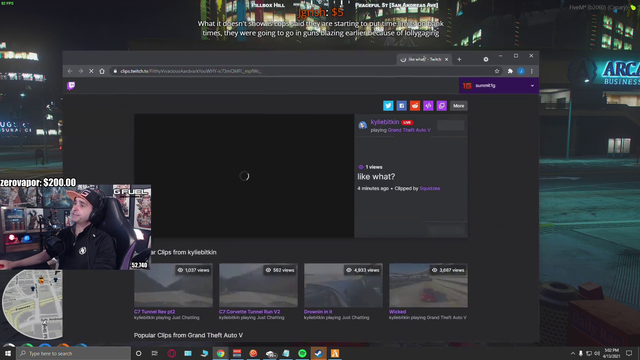This screenshot has width=640, height=360.
Task: Click the system tray volume icon
Action: click(597, 353)
